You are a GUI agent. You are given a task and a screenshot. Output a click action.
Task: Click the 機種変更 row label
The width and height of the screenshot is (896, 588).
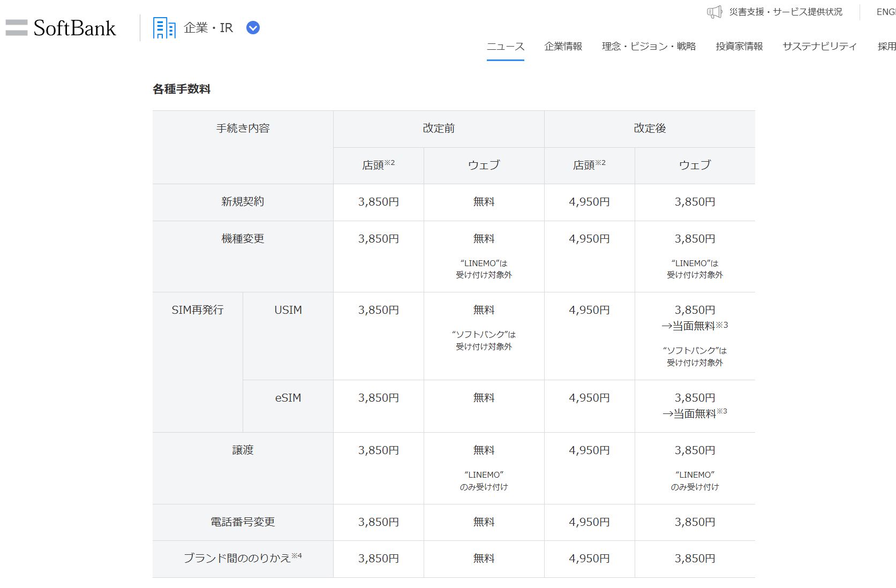[x=243, y=239]
